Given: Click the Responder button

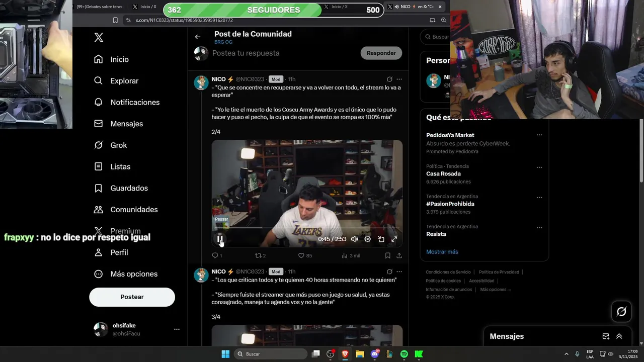Looking at the screenshot, I should coord(381,53).
